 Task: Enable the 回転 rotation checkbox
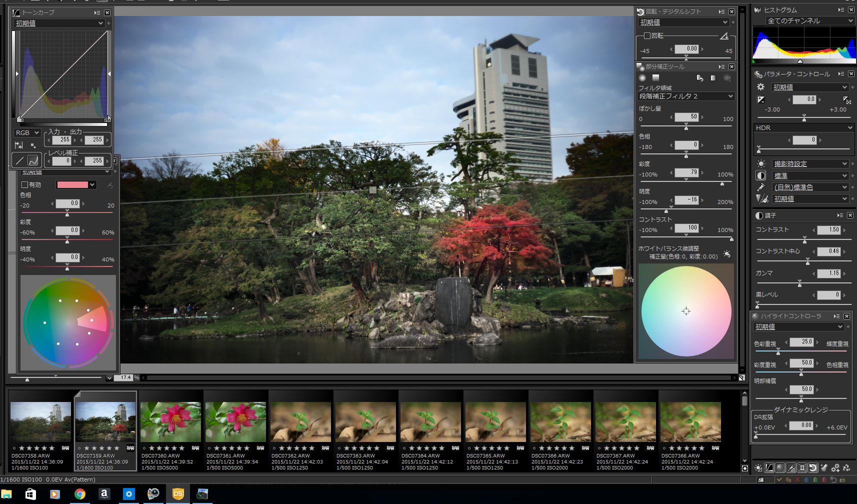[x=647, y=36]
